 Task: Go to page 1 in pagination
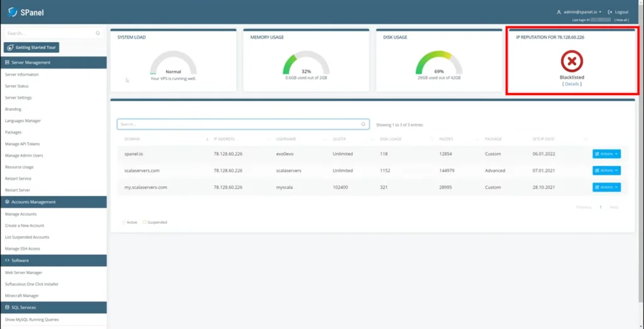click(x=601, y=207)
